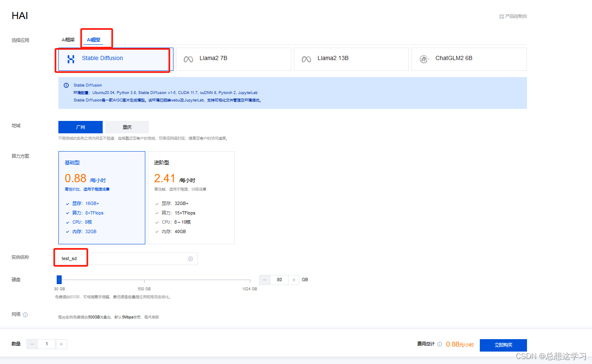The height and width of the screenshot is (364, 592).
Task: Switch to the AI模型 tab
Action: coord(94,40)
